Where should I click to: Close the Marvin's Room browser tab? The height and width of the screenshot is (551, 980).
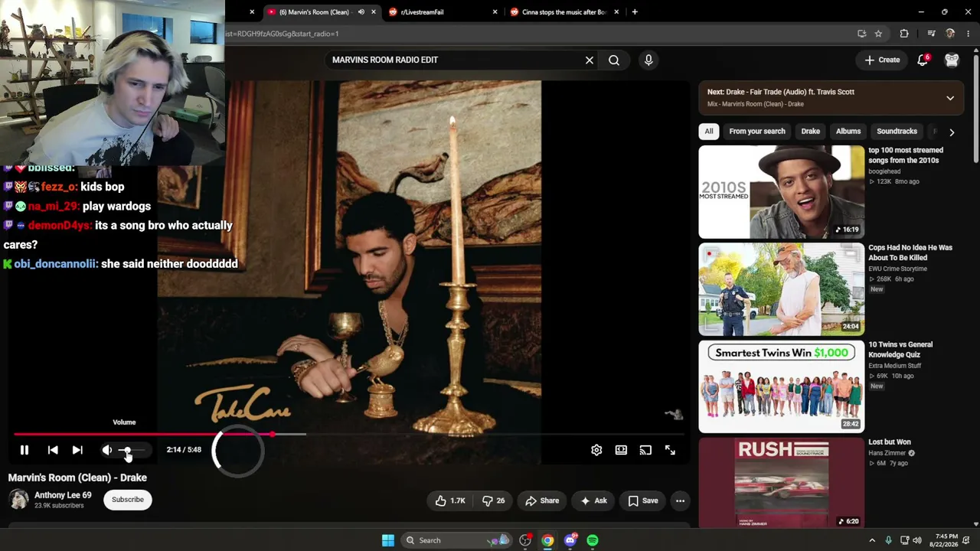coord(374,12)
